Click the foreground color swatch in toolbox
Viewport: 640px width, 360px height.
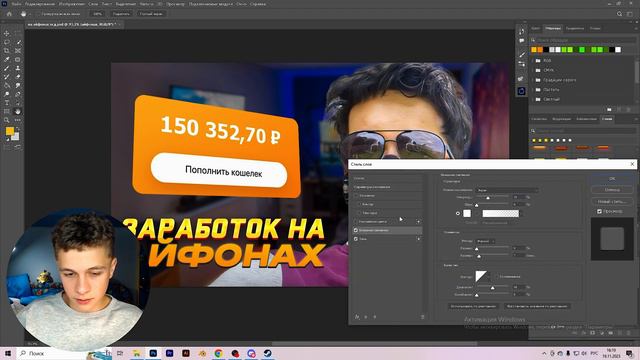tap(10, 131)
